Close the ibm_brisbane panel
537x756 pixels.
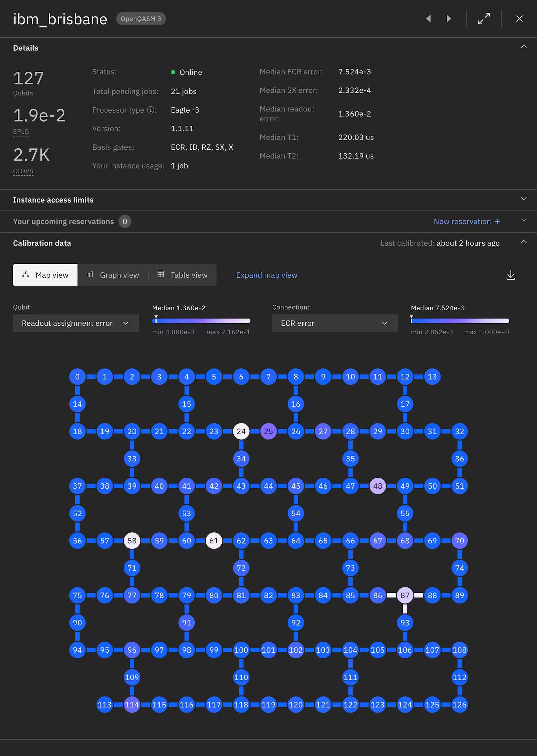(x=520, y=19)
